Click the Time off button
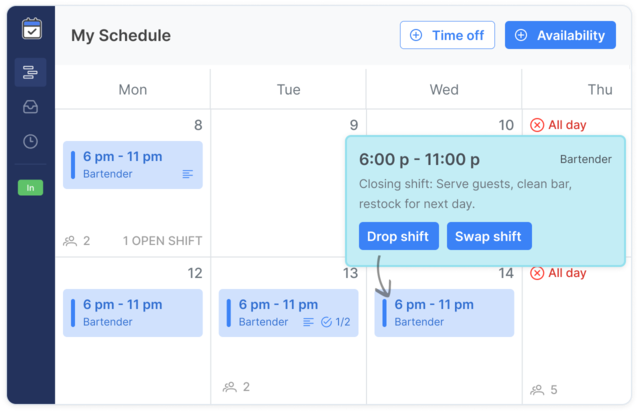638x412 pixels. [x=447, y=35]
